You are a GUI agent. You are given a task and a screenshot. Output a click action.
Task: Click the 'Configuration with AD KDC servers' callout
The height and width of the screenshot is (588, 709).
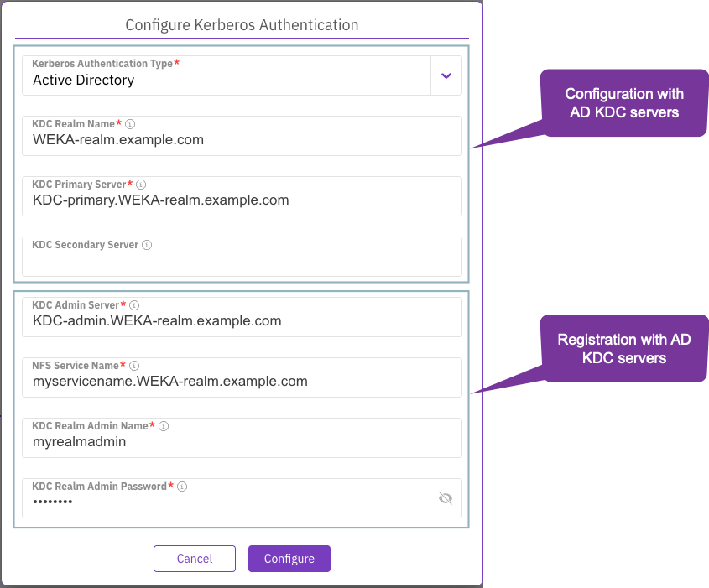623,103
